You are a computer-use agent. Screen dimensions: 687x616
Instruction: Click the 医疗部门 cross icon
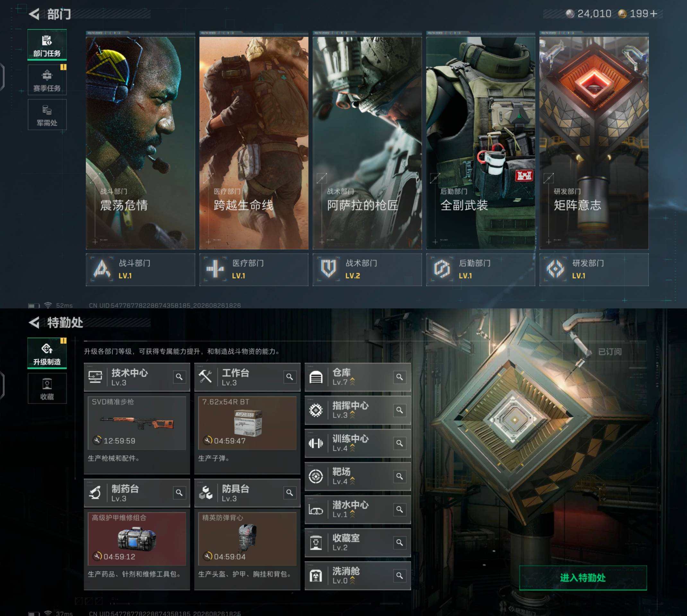215,269
